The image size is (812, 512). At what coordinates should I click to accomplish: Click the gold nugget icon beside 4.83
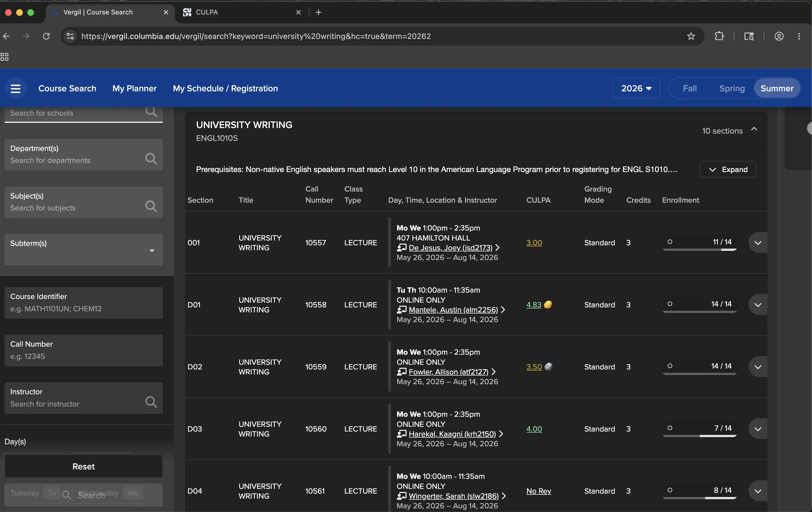pyautogui.click(x=548, y=305)
